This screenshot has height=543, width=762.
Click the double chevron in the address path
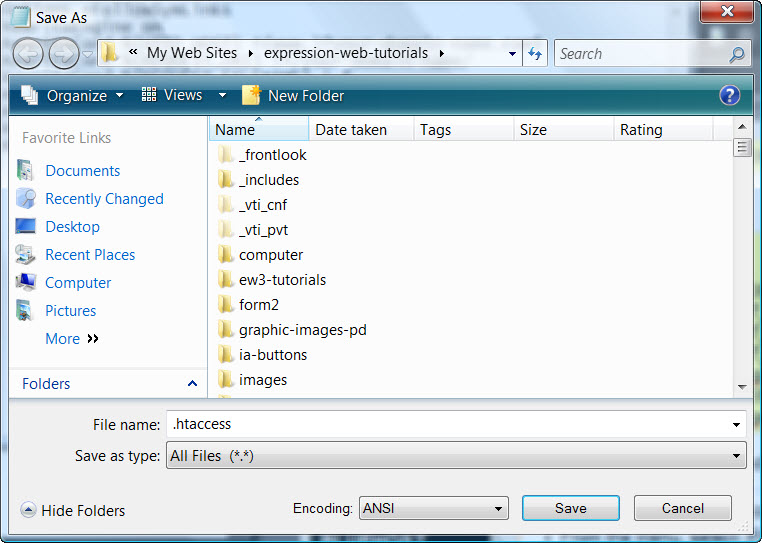[x=133, y=52]
